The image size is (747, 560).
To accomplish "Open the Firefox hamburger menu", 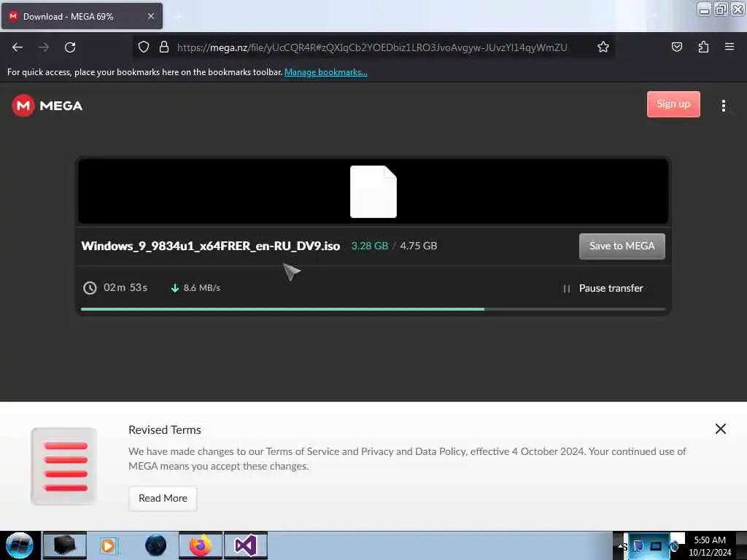I will (x=729, y=47).
